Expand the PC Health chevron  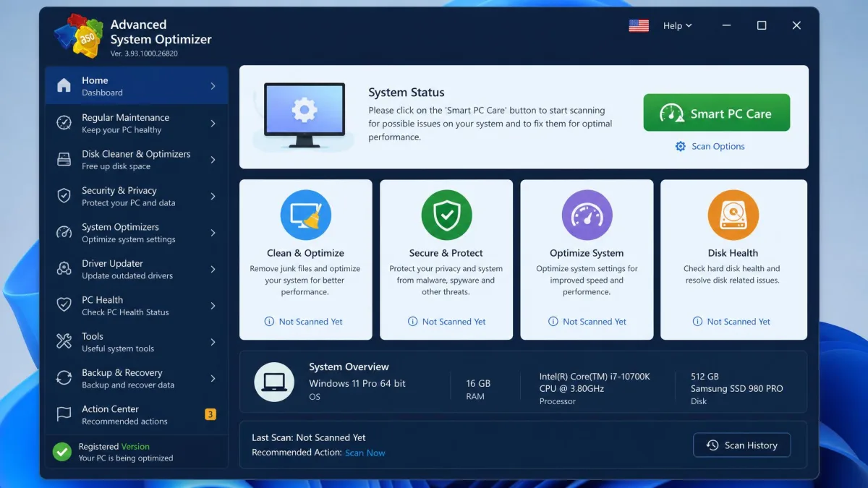pyautogui.click(x=213, y=305)
